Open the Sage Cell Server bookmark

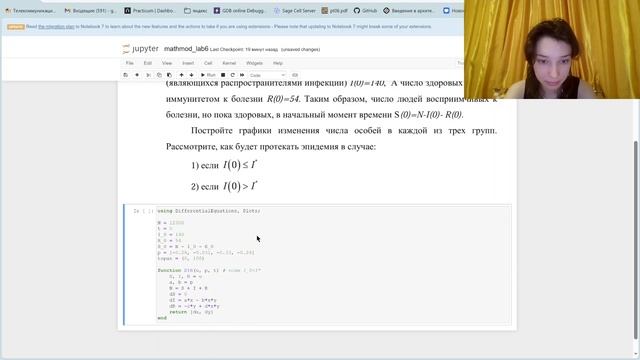click(x=295, y=11)
